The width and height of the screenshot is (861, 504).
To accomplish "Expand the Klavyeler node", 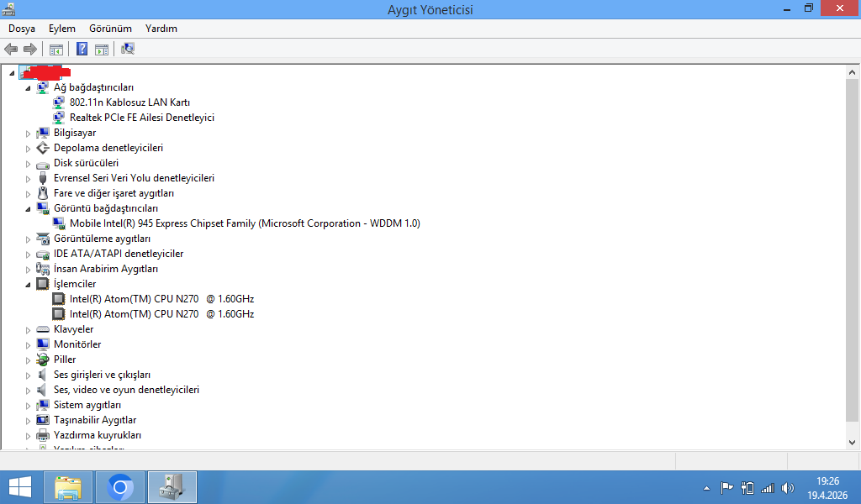I will point(28,329).
